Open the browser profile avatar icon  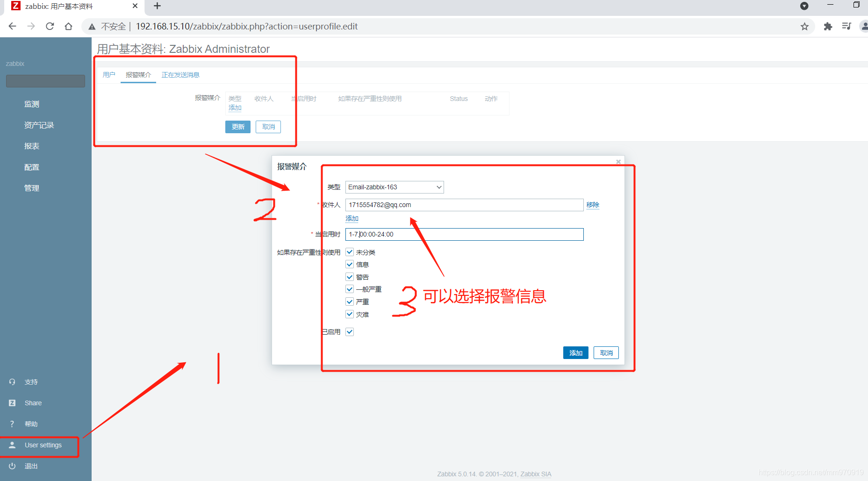point(864,27)
